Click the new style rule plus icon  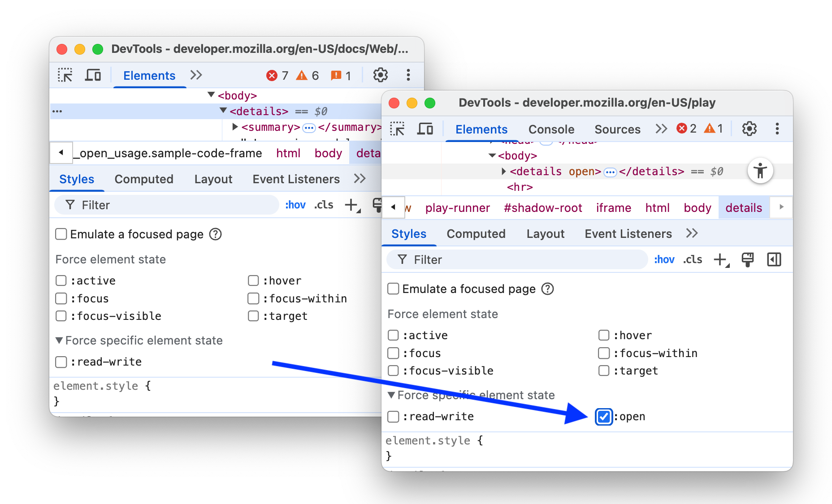tap(720, 259)
